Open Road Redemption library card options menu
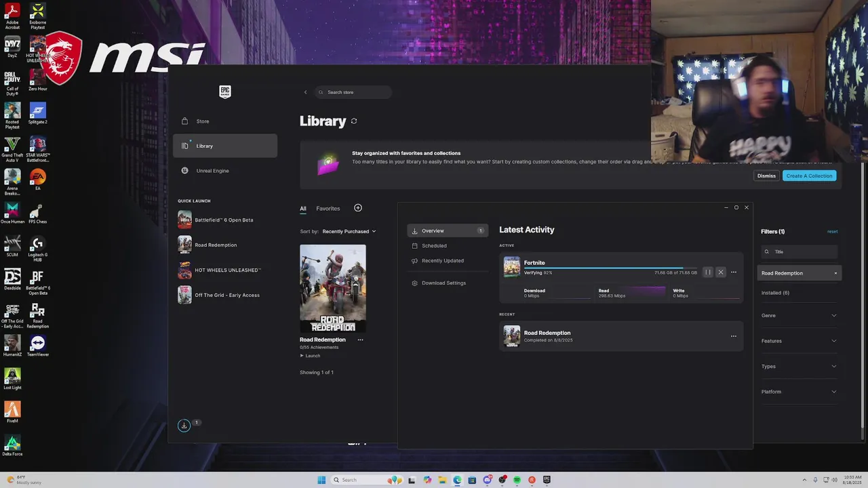The image size is (868, 488). [360, 340]
